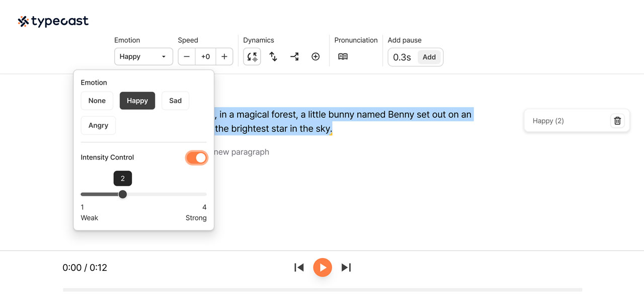Image resolution: width=644 pixels, height=302 pixels.
Task: Click the Strong intensity label
Action: [x=196, y=218]
